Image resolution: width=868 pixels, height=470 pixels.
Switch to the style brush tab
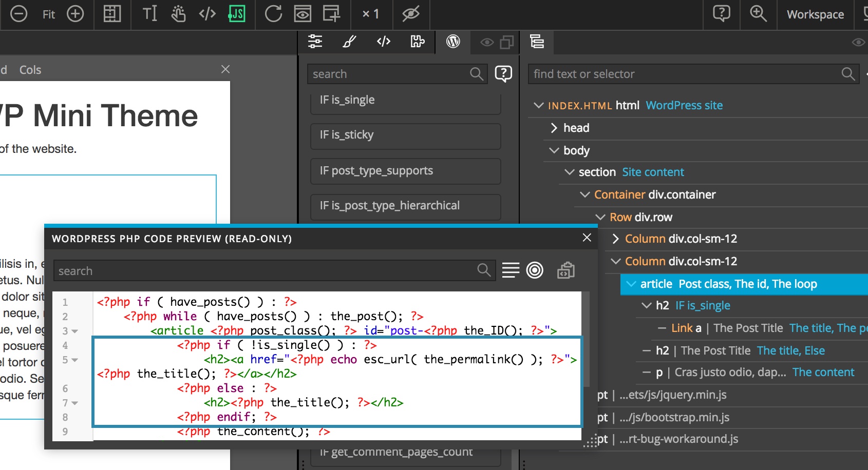pos(349,42)
